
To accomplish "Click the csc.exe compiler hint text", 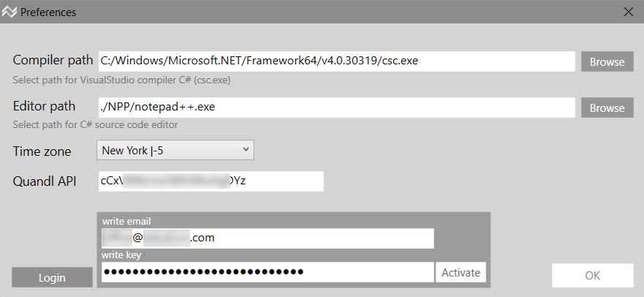I will 123,79.
